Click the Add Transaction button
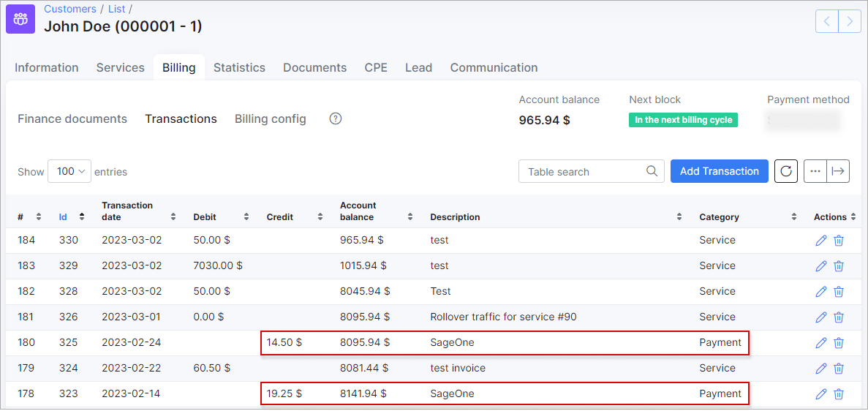Screen dimensions: 868x411 click(719, 171)
